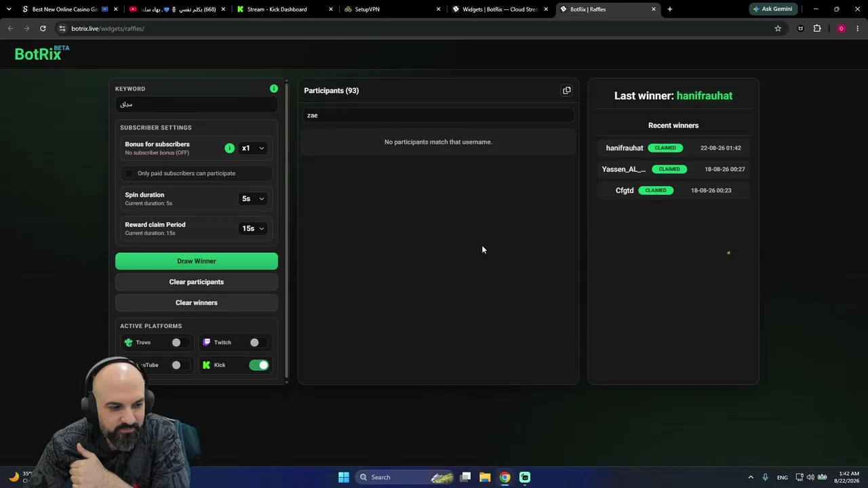868x488 pixels.
Task: Open the volume control in the system tray
Action: tap(810, 477)
